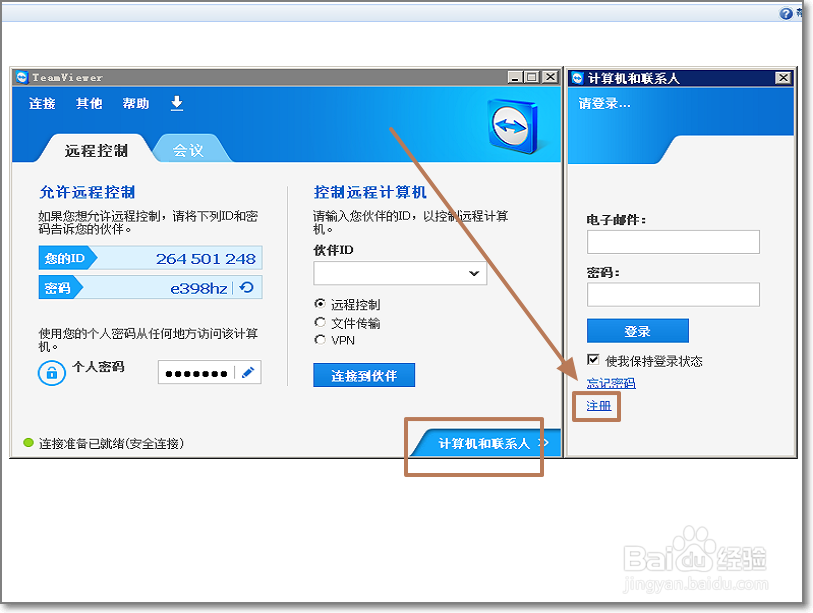Viewport: 813px width, 613px height.
Task: Open the 注册 registration link
Action: [596, 406]
